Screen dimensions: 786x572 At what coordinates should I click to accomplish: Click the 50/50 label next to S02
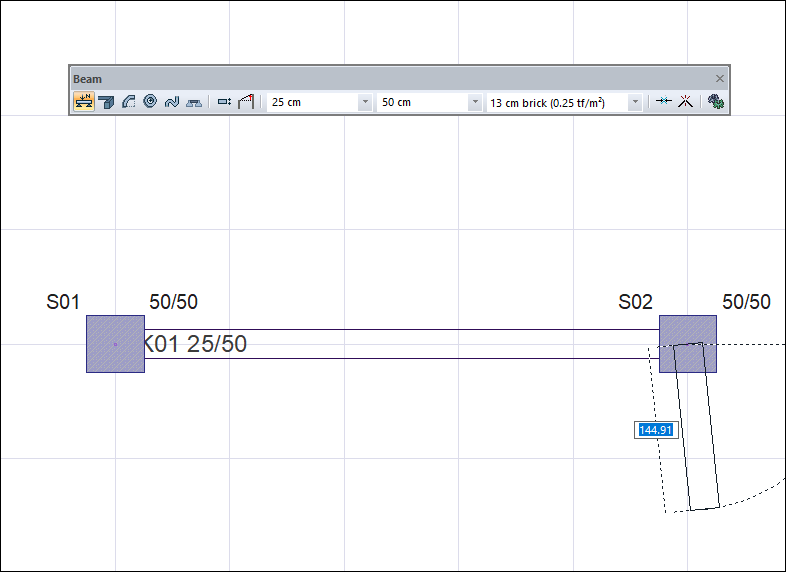click(746, 302)
